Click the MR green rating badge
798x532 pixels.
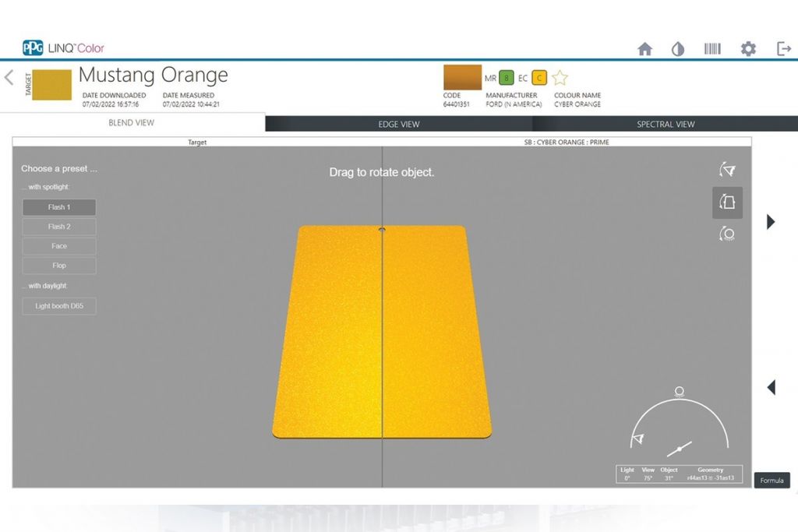(507, 78)
